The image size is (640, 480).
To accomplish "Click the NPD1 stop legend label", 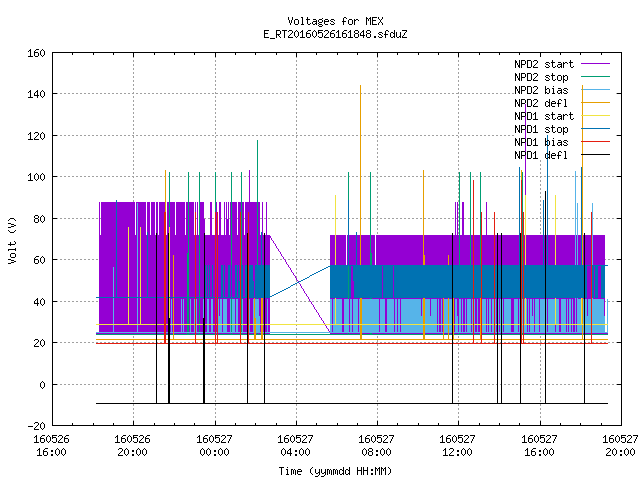I will click(x=541, y=129).
